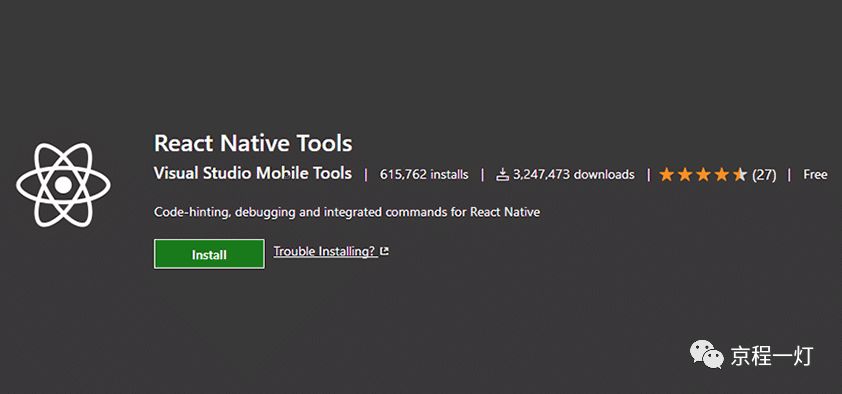Click the download arrow icon beside 3,247,473
The height and width of the screenshot is (394, 842).
[502, 174]
